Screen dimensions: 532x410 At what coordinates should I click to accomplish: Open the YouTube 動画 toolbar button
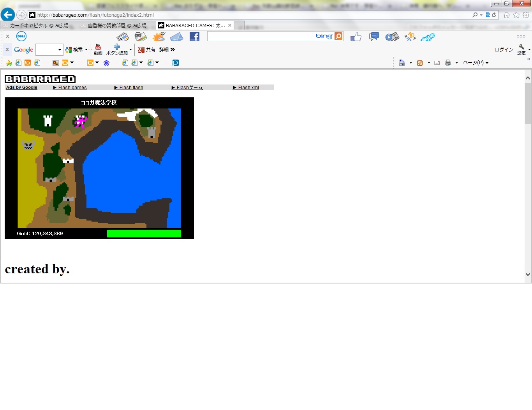click(x=98, y=49)
